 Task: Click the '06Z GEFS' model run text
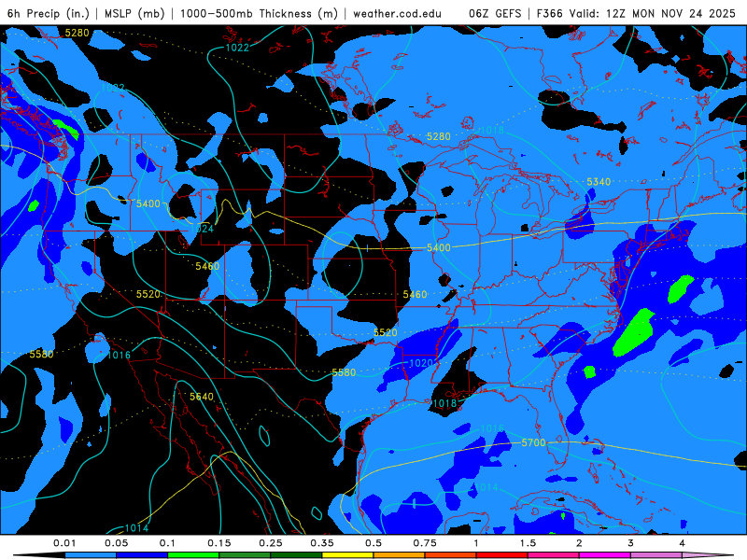[x=495, y=13]
